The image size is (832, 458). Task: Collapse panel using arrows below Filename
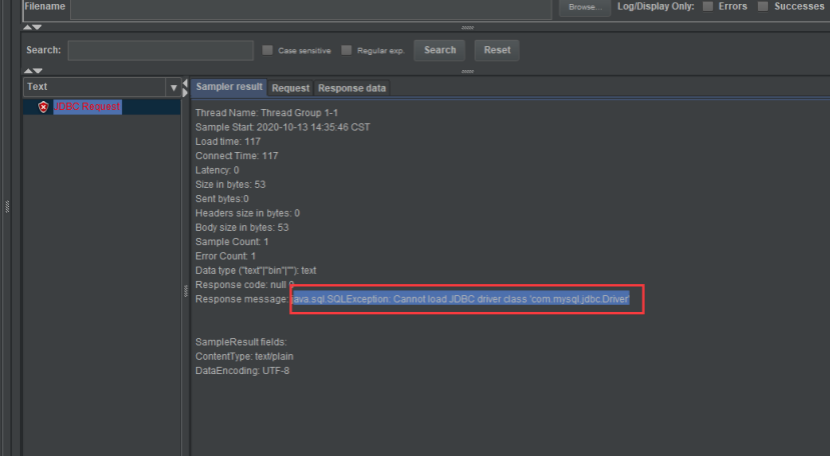(x=32, y=27)
